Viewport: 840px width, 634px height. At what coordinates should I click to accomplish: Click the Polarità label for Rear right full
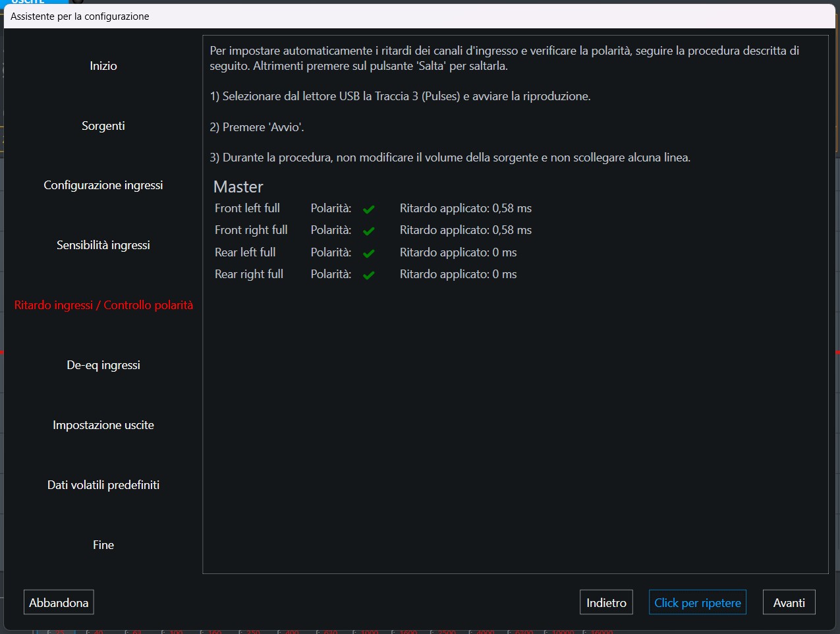(x=331, y=274)
